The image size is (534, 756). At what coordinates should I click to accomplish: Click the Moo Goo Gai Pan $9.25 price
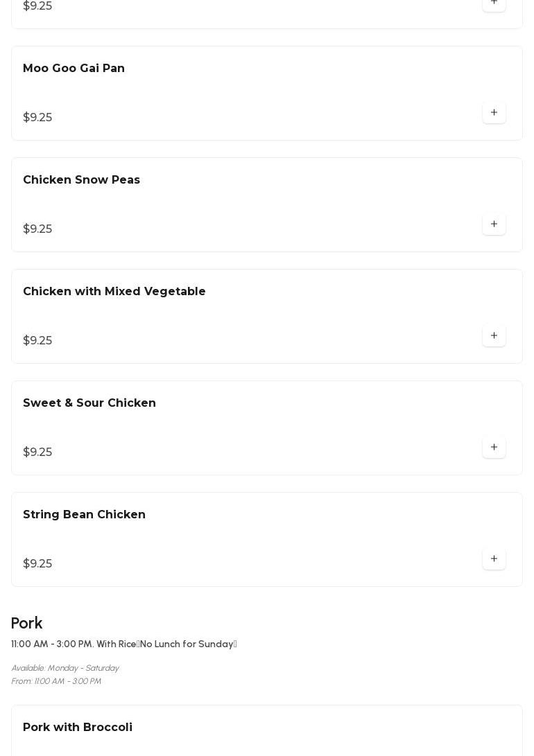click(x=37, y=118)
